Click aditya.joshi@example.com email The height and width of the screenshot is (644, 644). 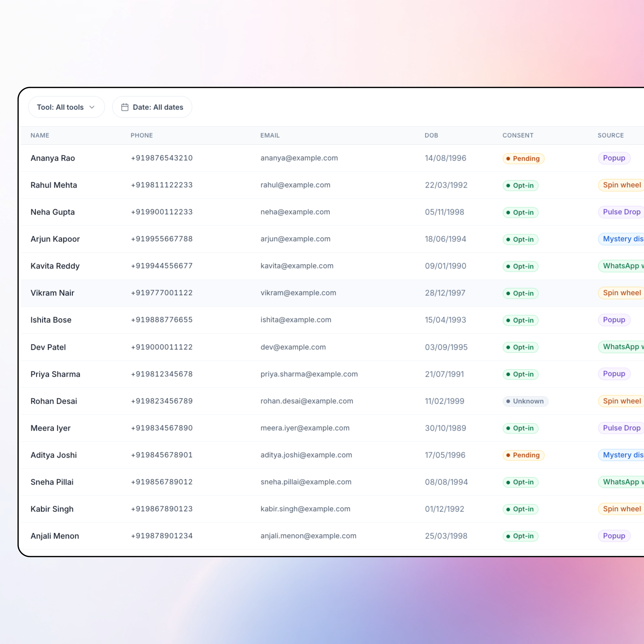(x=306, y=455)
